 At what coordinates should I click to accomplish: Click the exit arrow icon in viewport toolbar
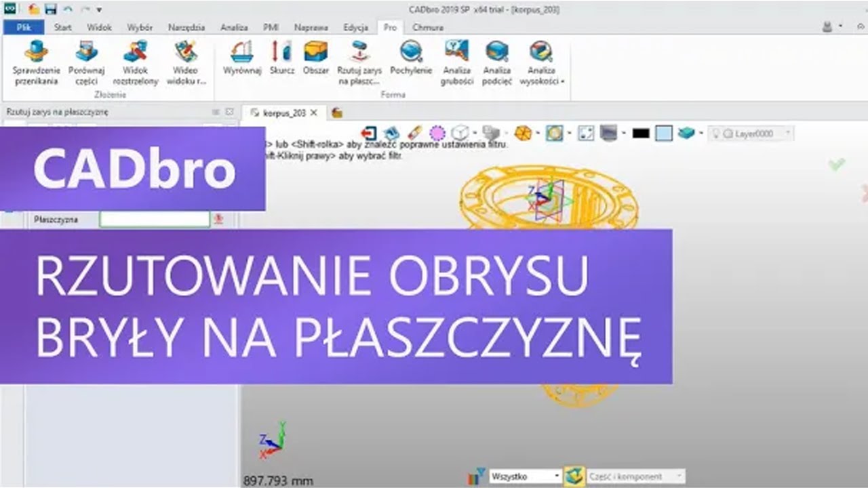click(368, 134)
